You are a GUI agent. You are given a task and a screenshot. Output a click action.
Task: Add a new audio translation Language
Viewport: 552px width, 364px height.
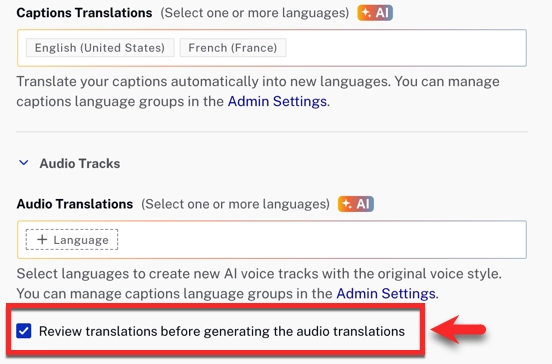pos(72,240)
